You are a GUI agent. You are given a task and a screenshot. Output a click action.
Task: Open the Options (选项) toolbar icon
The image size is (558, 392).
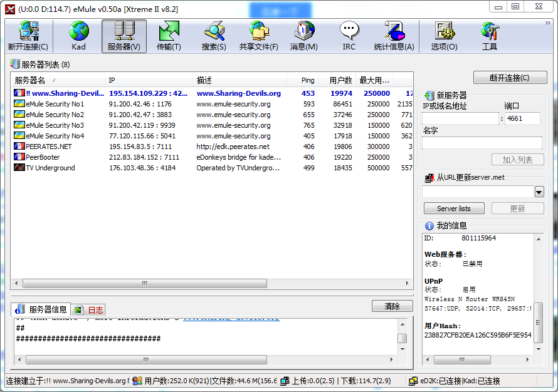tap(444, 36)
